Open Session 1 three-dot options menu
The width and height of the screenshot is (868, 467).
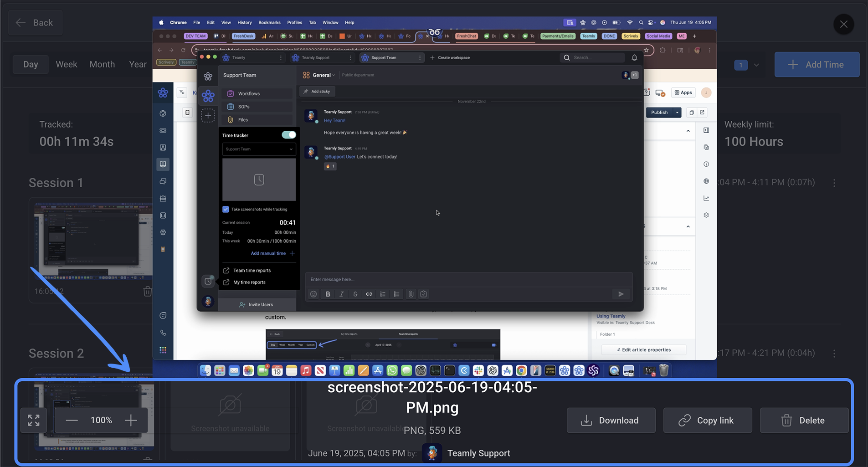[x=834, y=182]
